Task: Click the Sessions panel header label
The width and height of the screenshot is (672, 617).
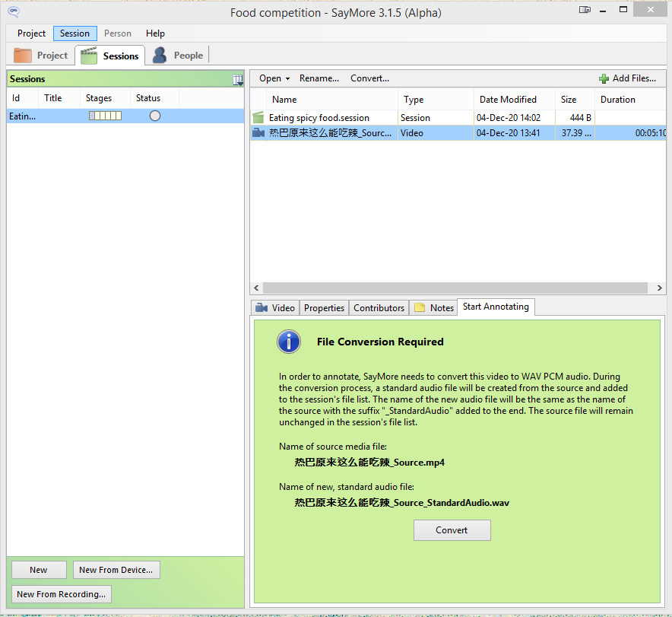Action: point(27,79)
